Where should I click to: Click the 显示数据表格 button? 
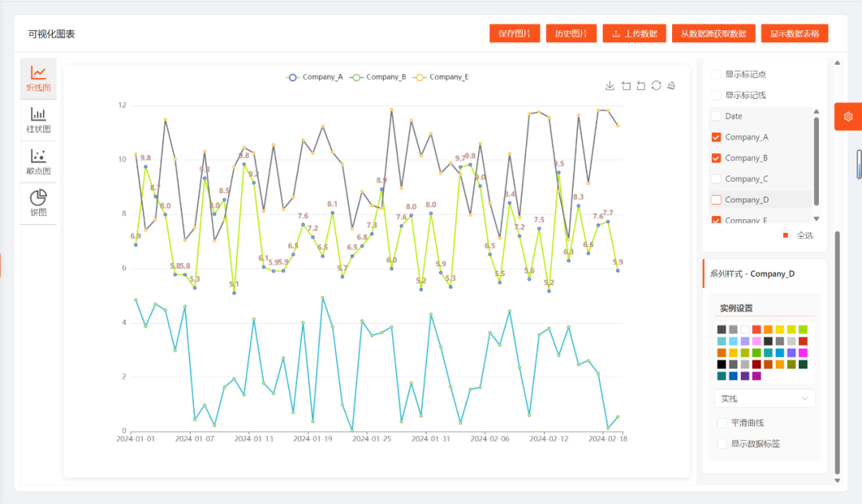point(794,33)
